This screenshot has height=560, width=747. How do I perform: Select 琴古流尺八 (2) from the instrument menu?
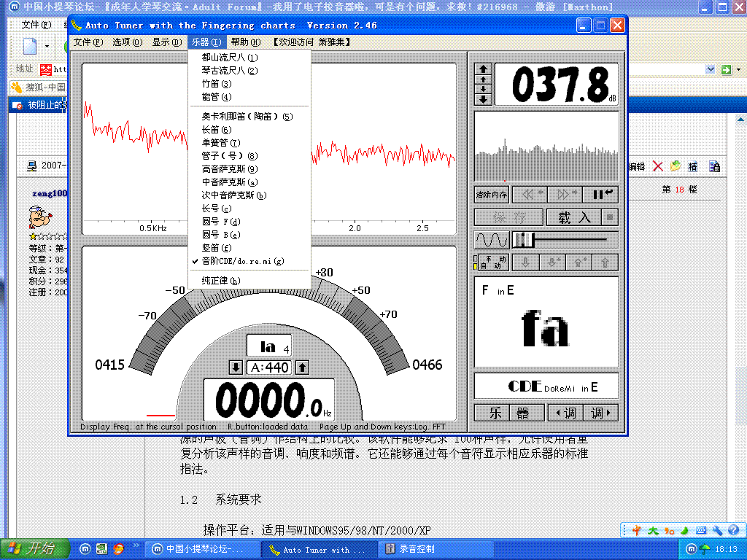coord(249,71)
